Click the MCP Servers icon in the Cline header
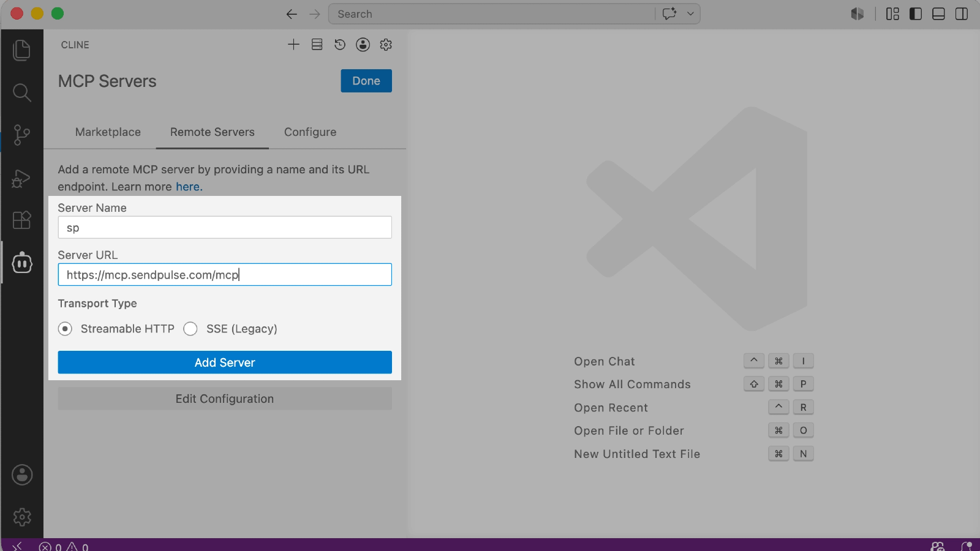Viewport: 980px width, 551px height. pyautogui.click(x=317, y=45)
